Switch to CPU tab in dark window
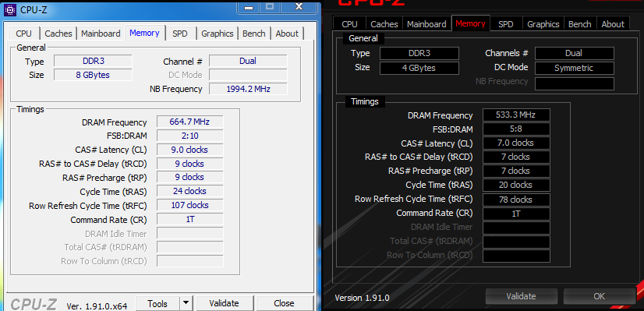Screen dimensions: 644x311 coord(349,24)
